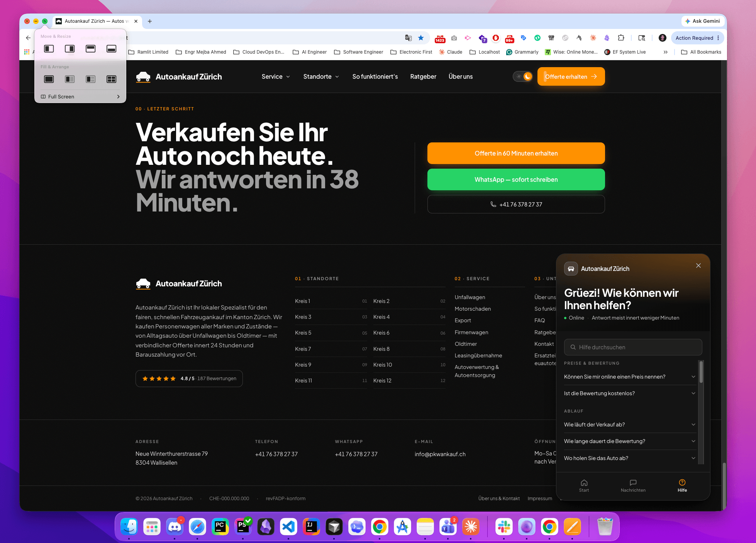Open the Über uns header nav item
This screenshot has height=543, width=756.
pos(461,76)
